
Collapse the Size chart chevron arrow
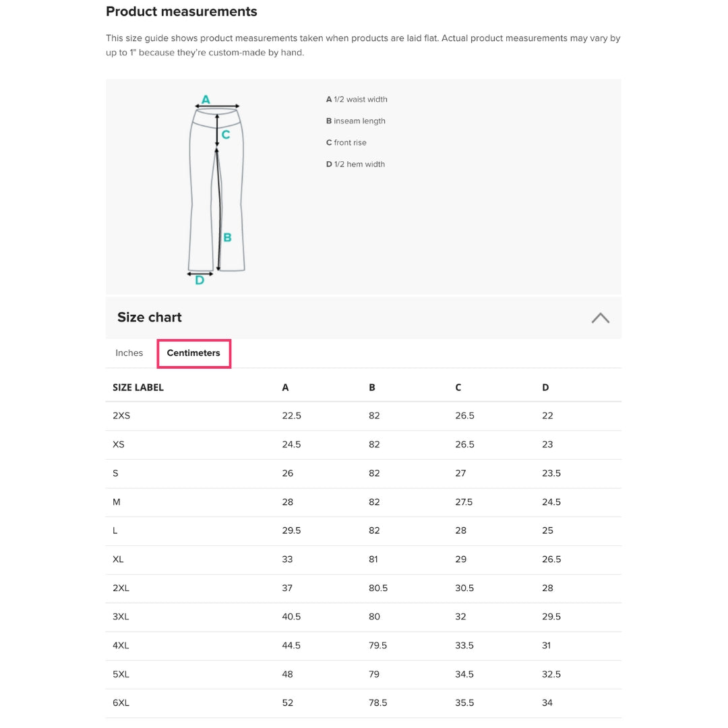600,318
